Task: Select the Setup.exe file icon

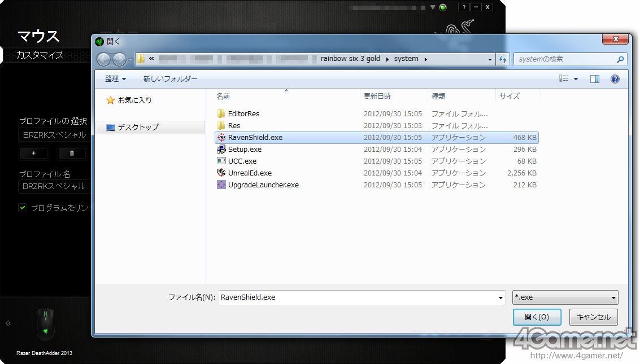Action: 221,149
